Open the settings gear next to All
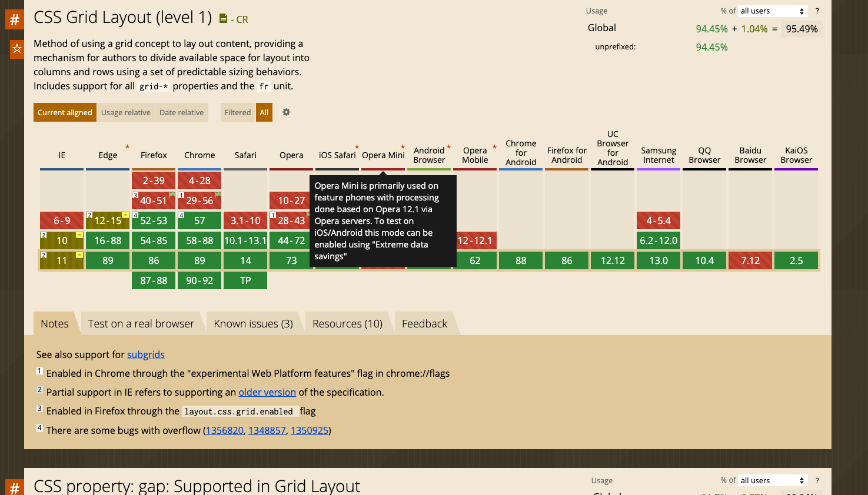The width and height of the screenshot is (868, 495). 286,112
